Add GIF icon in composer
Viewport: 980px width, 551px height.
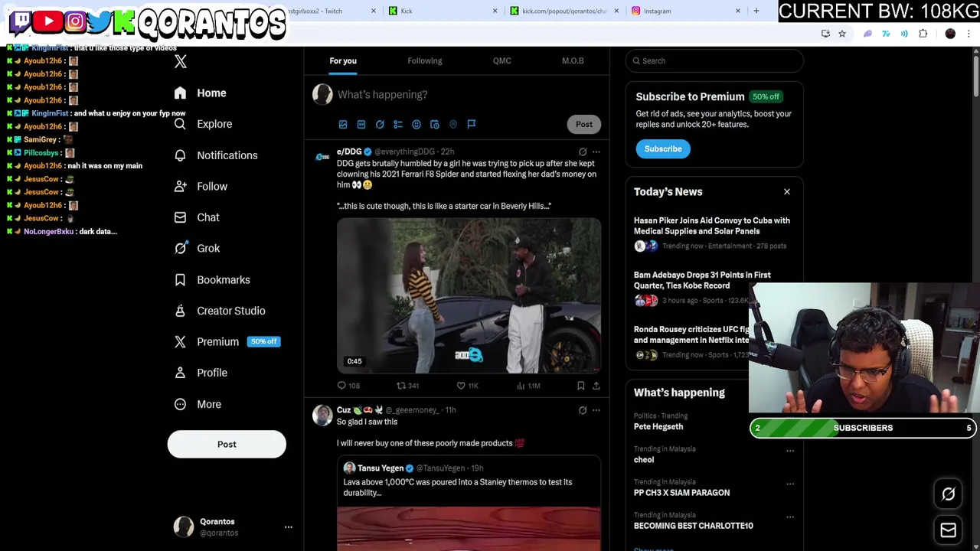pyautogui.click(x=361, y=124)
